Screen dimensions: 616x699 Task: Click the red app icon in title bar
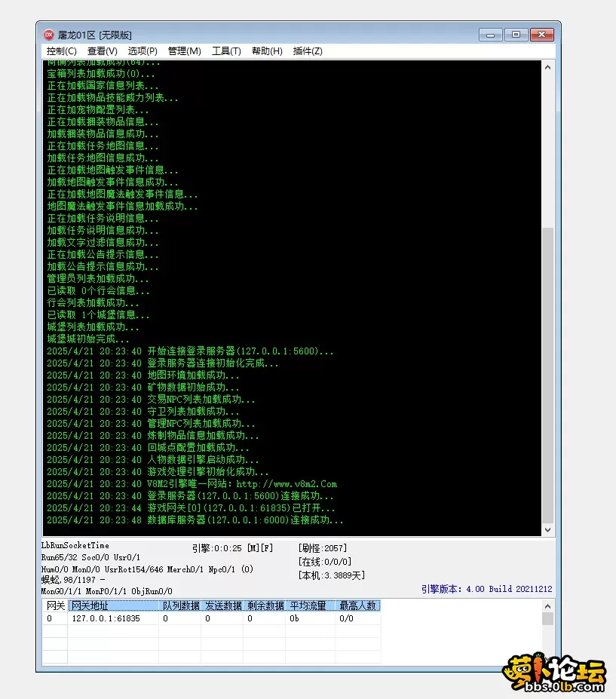click(x=48, y=35)
